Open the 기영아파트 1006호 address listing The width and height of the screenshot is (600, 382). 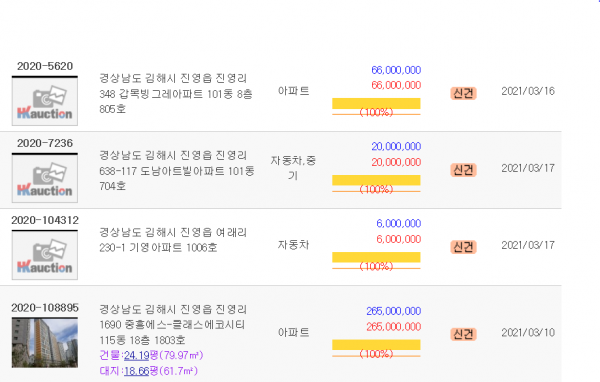173,240
